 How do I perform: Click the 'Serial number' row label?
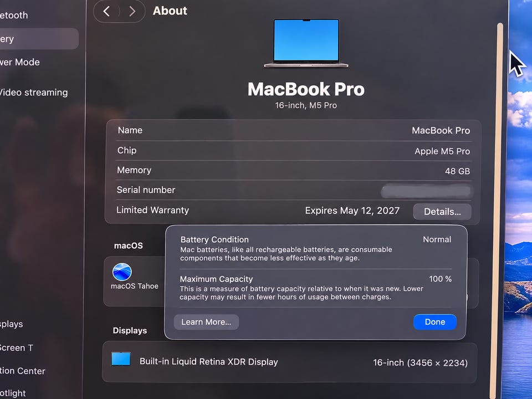pos(146,190)
